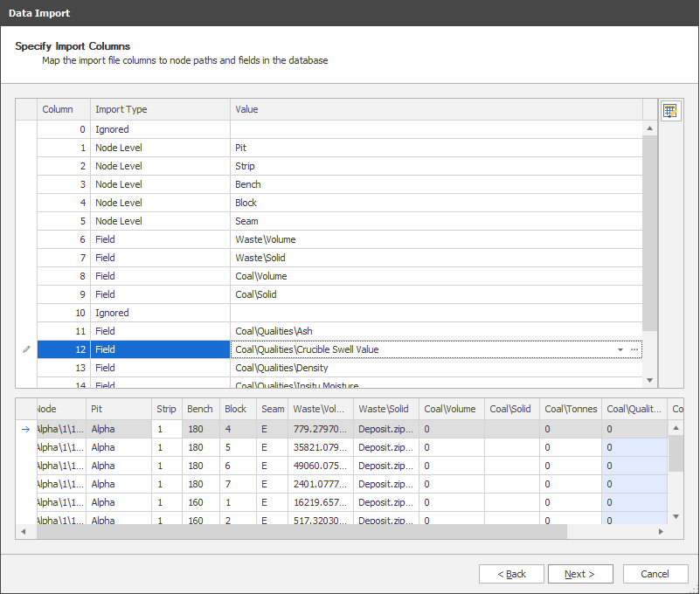Click the Next button
700x594 pixels.
[579, 574]
